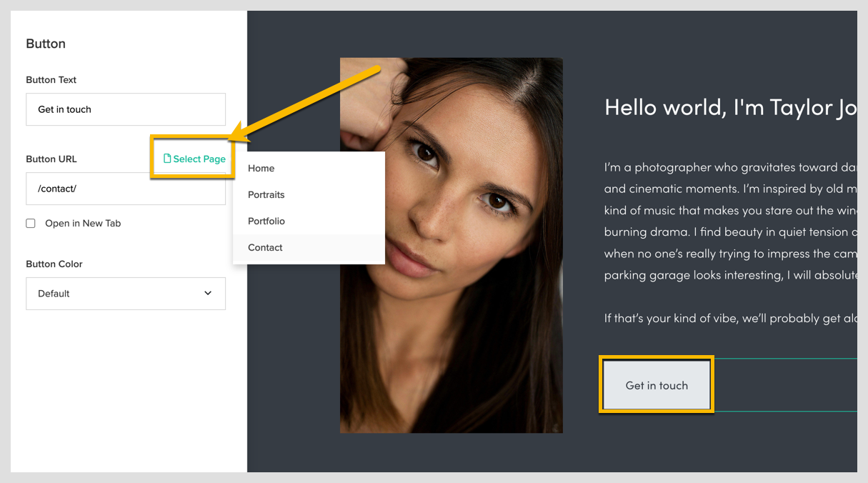Screen dimensions: 868x483
Task: Edit the Button Text input field
Action: coord(126,109)
